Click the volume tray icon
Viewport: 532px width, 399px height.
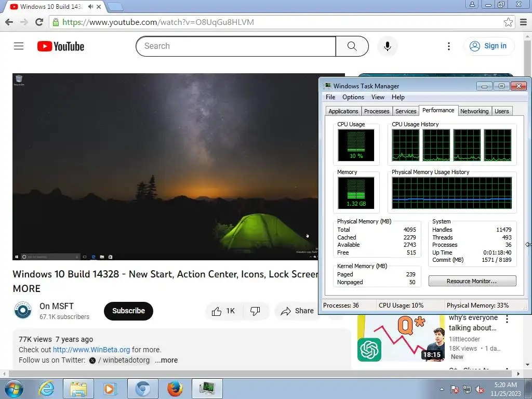tap(480, 389)
